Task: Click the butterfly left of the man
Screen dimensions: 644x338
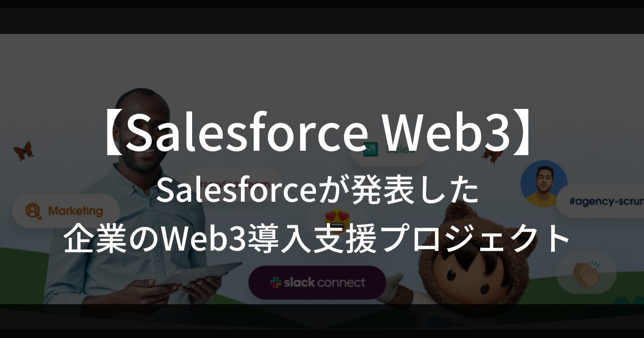Action: coord(23,151)
